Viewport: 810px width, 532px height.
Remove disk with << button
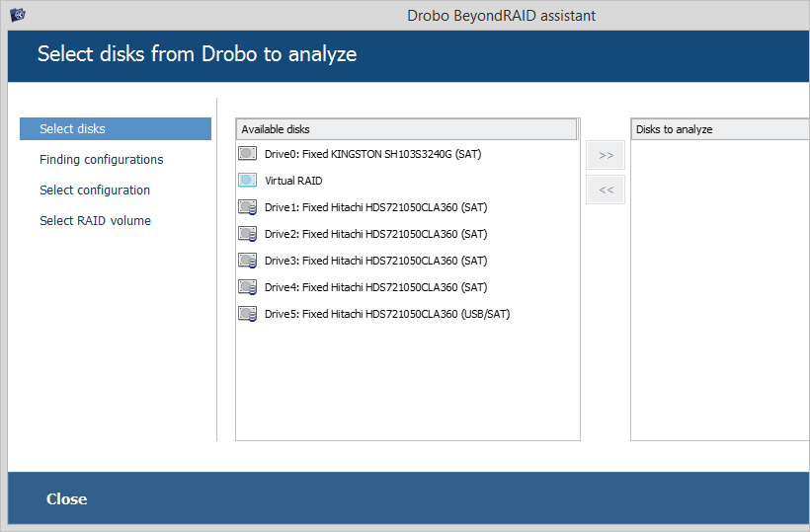tap(606, 190)
